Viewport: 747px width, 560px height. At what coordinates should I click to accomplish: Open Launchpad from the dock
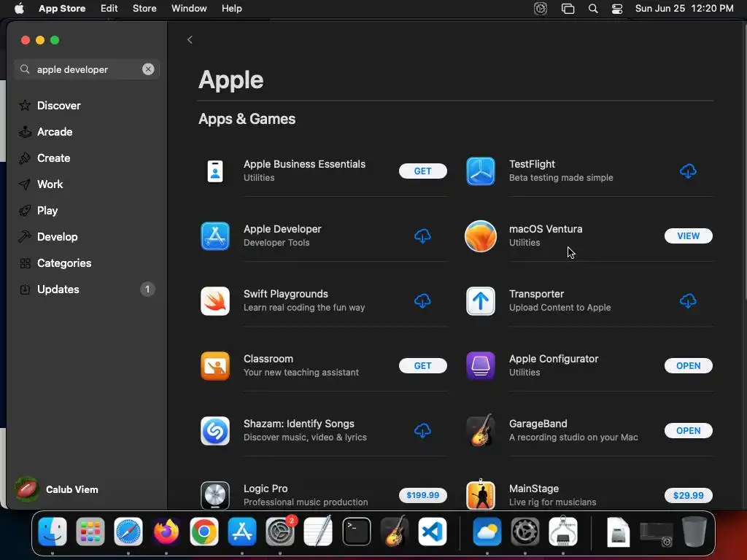(90, 532)
